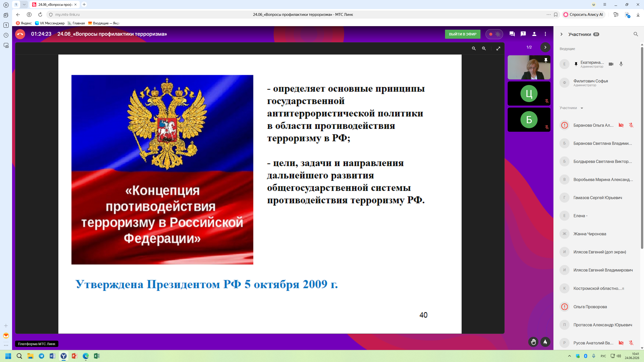Open browser history in the sidebar
This screenshot has width=644, height=362.
click(x=6, y=35)
